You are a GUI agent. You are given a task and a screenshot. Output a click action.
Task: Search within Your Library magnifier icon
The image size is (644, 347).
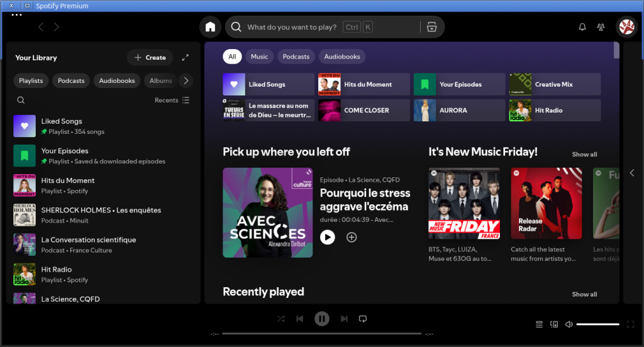point(21,100)
